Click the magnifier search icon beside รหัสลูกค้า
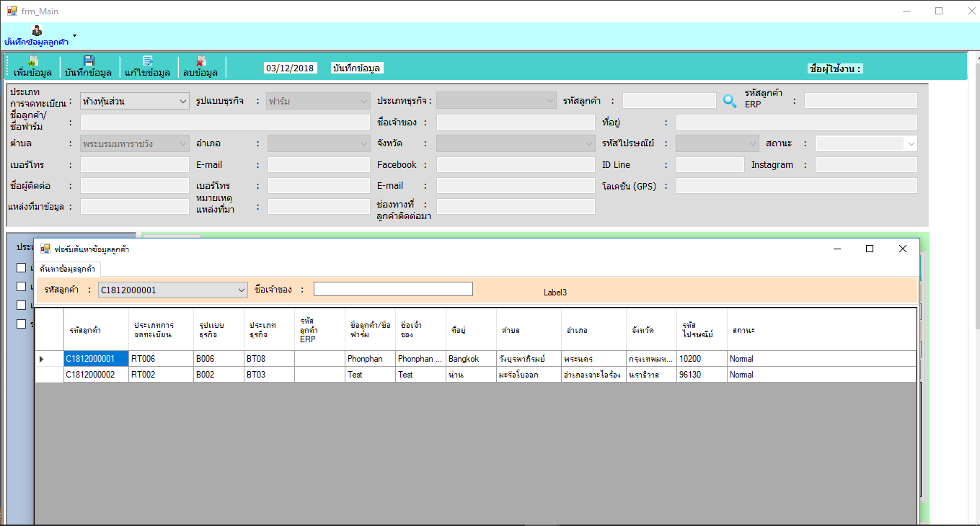The image size is (980, 526). 730,101
